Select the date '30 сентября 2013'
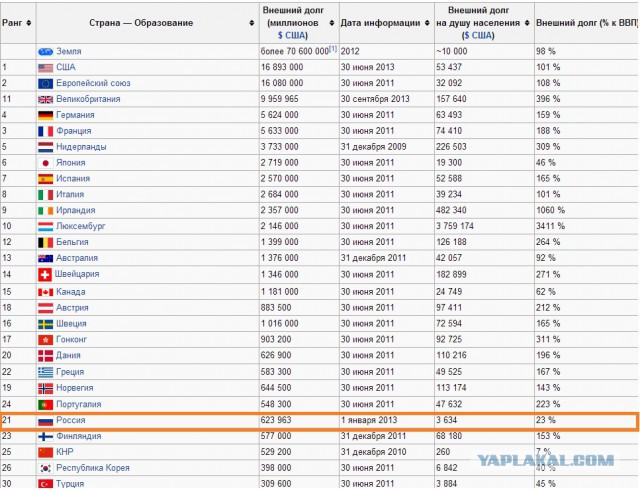This screenshot has width=640, height=490. [x=375, y=99]
